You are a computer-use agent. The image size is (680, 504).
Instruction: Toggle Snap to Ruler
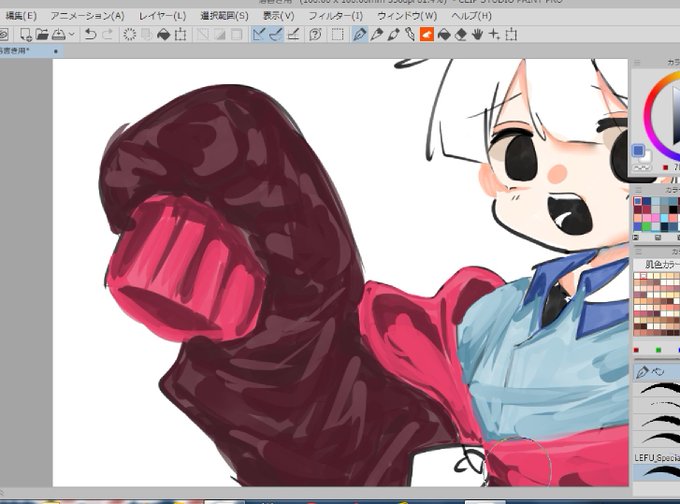coord(259,34)
